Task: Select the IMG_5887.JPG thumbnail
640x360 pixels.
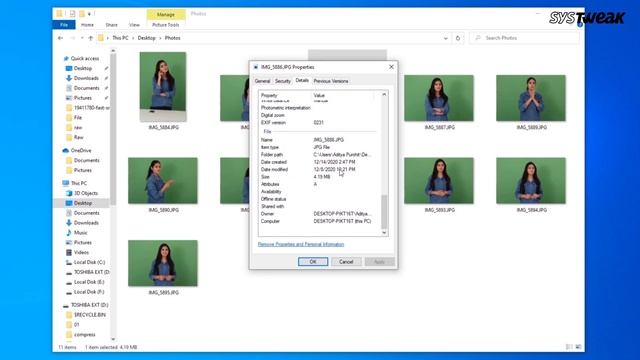Action: point(439,98)
